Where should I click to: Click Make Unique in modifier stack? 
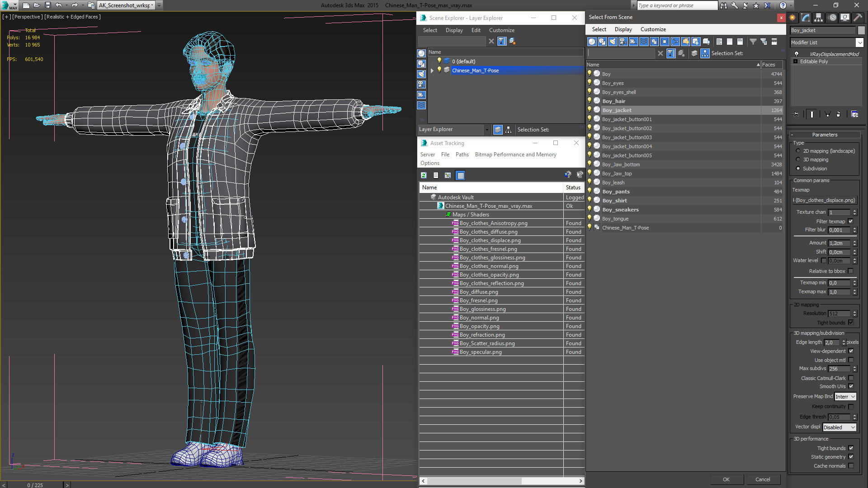pos(827,114)
